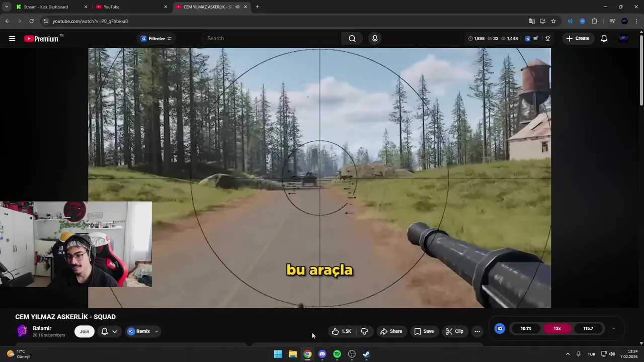This screenshot has width=644, height=362.
Task: Click into the YouTube Search field
Action: (272, 38)
